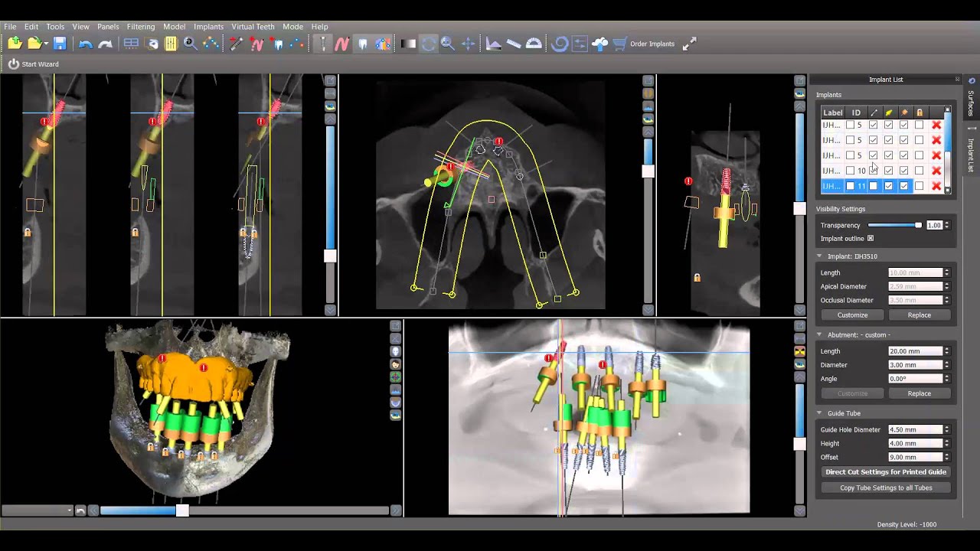The width and height of the screenshot is (980, 551).
Task: Click the view layout grid icon
Action: [x=131, y=44]
